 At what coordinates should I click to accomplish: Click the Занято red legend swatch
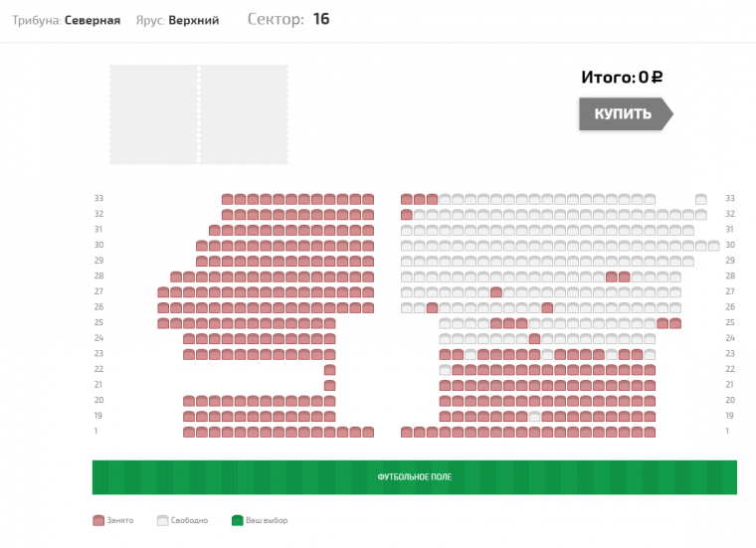(98, 520)
